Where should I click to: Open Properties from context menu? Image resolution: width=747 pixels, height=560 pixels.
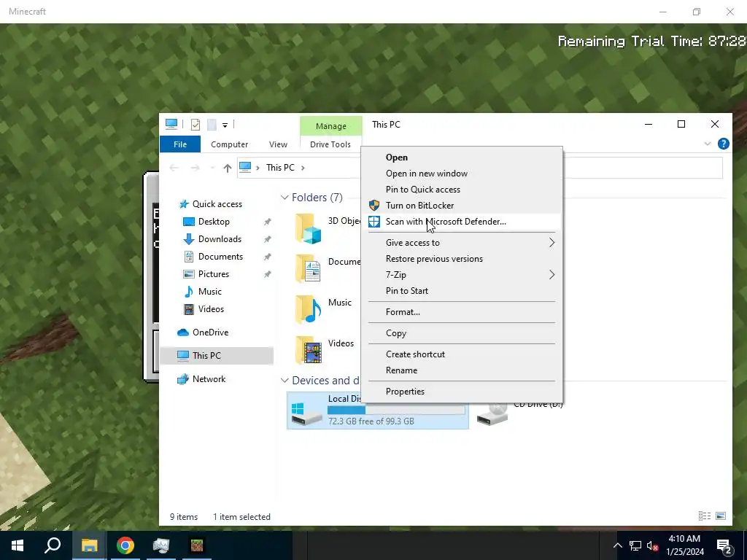tap(405, 392)
